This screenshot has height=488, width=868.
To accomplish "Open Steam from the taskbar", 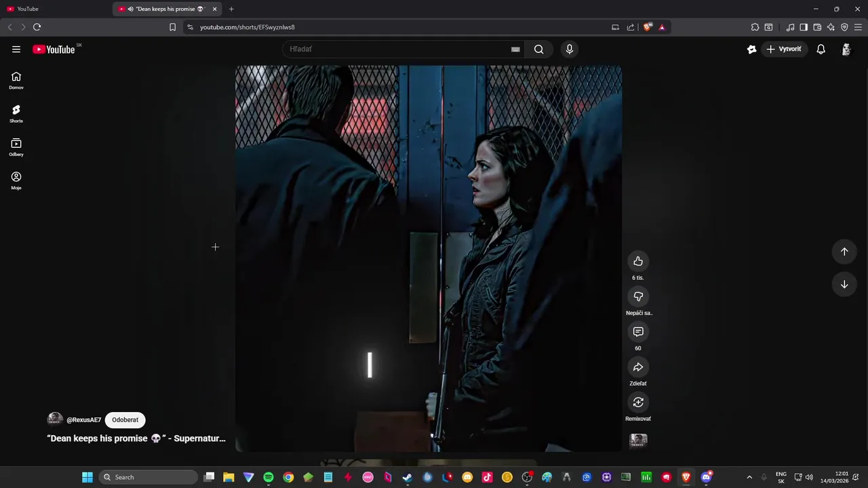I will (408, 477).
